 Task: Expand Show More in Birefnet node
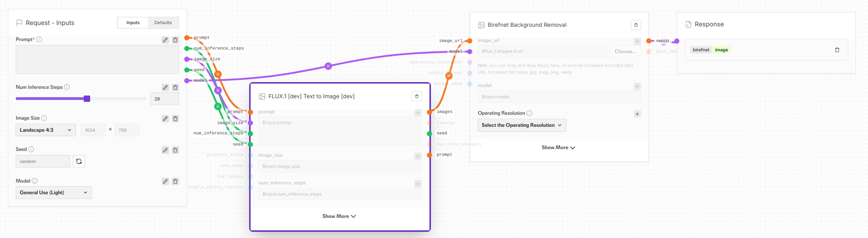[559, 147]
